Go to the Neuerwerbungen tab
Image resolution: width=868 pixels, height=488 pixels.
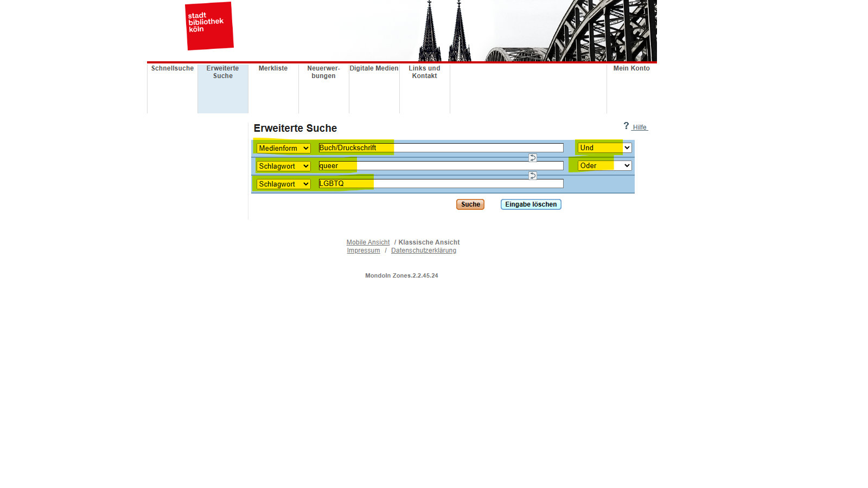(323, 72)
